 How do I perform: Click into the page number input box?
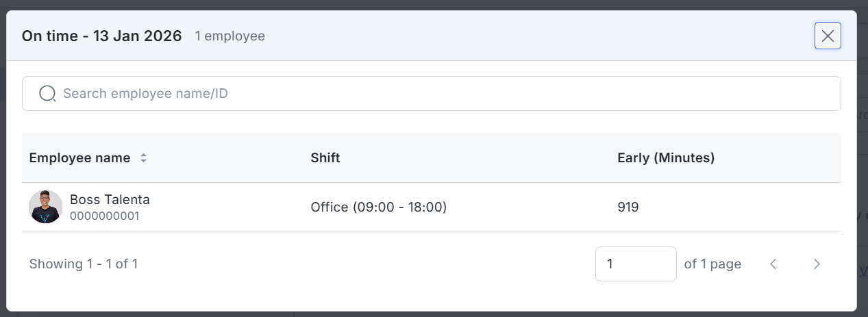pyautogui.click(x=635, y=264)
